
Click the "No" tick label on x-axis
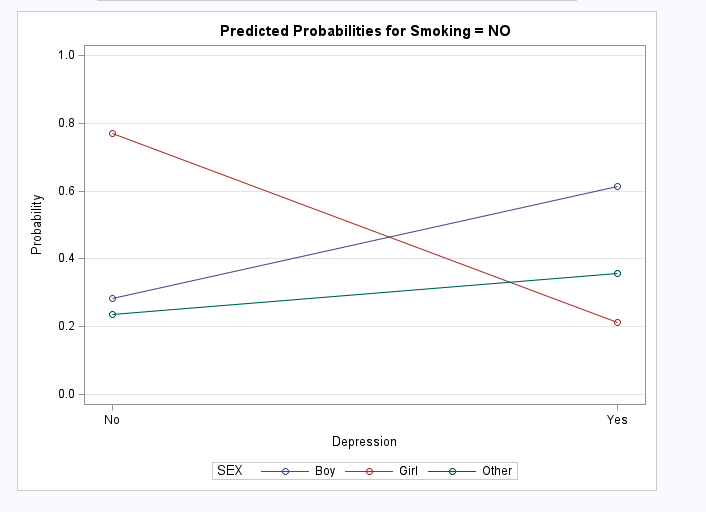(x=113, y=420)
